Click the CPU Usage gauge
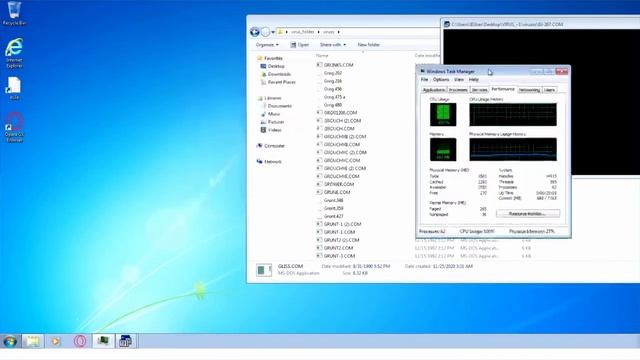 click(443, 114)
